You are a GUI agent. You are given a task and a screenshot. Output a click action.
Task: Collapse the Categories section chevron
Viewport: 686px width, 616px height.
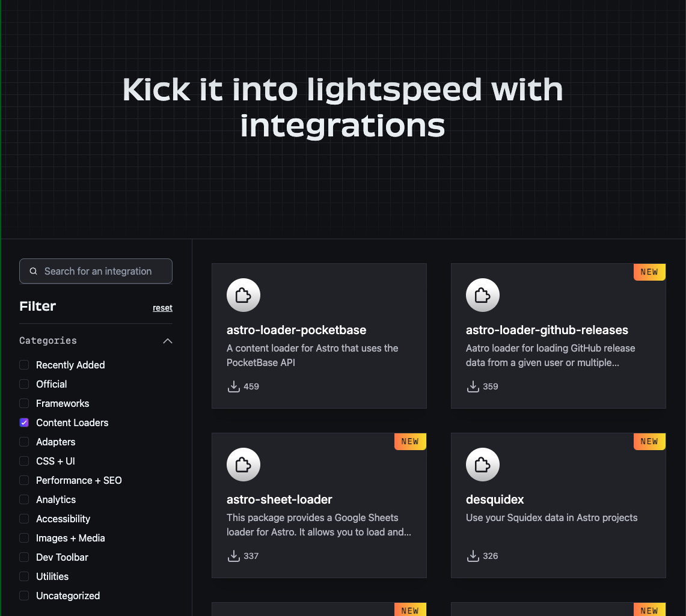(168, 341)
